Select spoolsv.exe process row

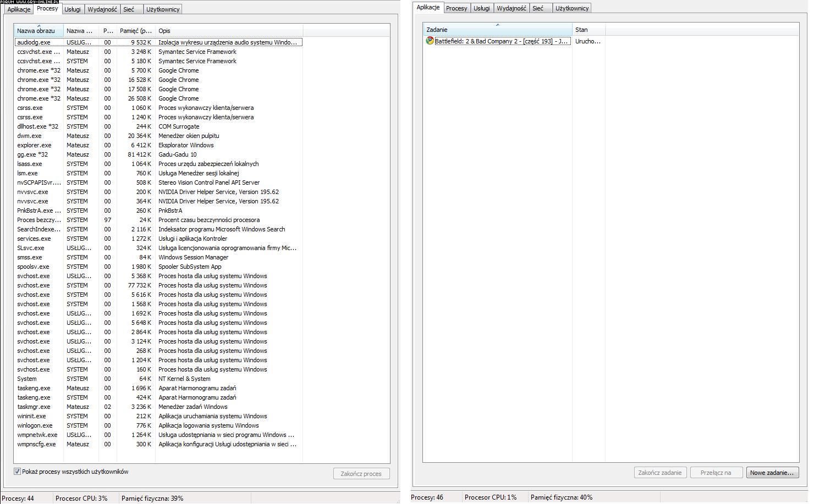click(x=158, y=267)
